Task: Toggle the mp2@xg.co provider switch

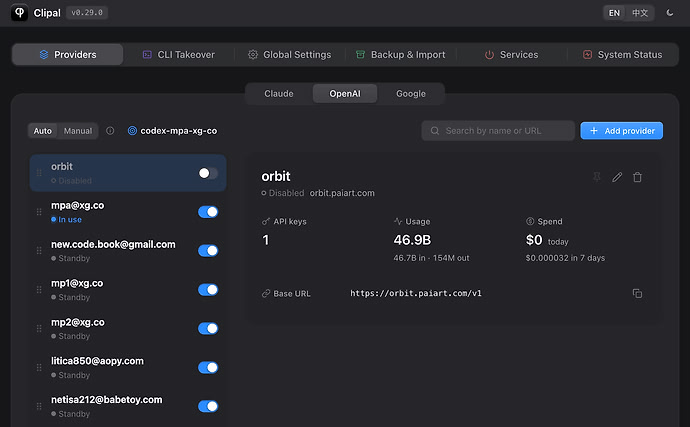Action: click(208, 328)
